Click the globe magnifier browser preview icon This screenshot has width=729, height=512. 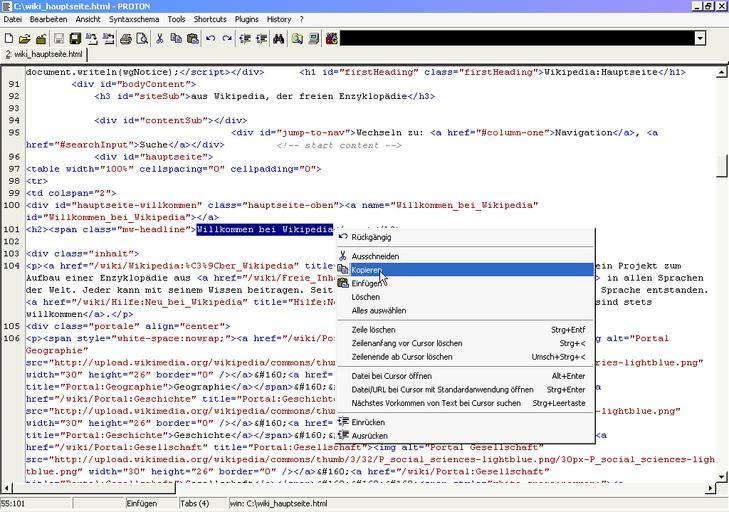pos(297,39)
